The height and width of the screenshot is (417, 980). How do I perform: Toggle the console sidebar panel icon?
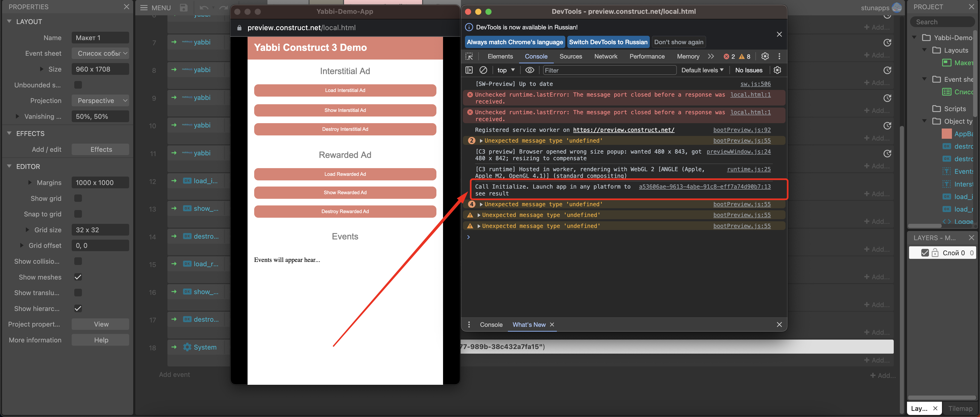(469, 70)
